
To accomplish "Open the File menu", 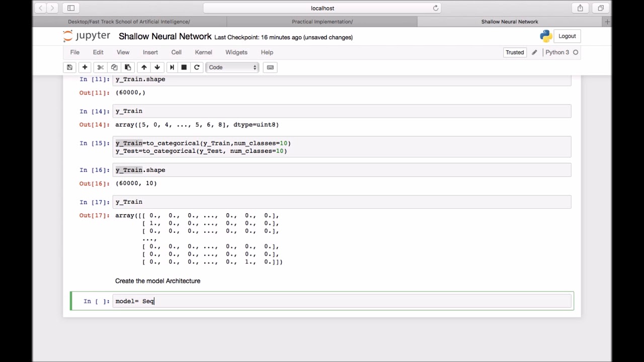I will [74, 52].
